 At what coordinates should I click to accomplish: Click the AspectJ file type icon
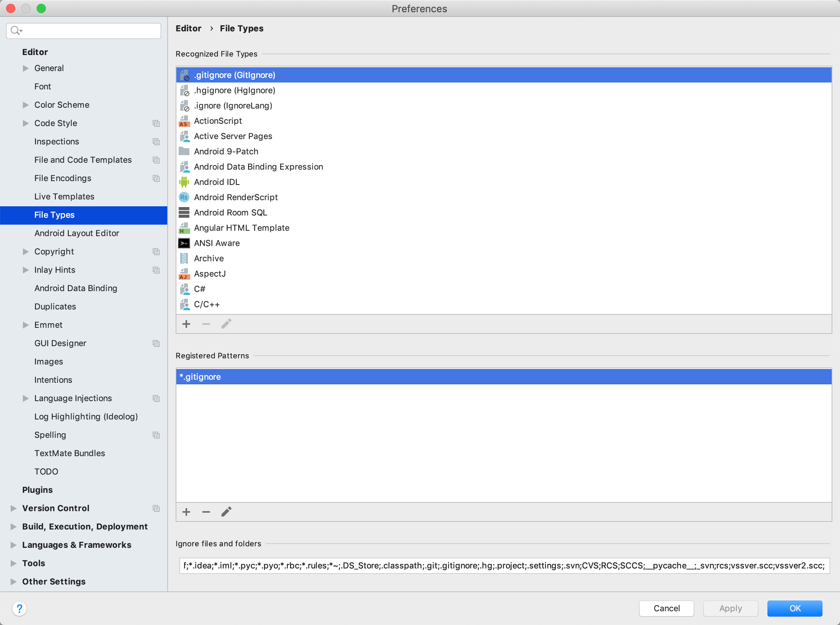pos(184,273)
